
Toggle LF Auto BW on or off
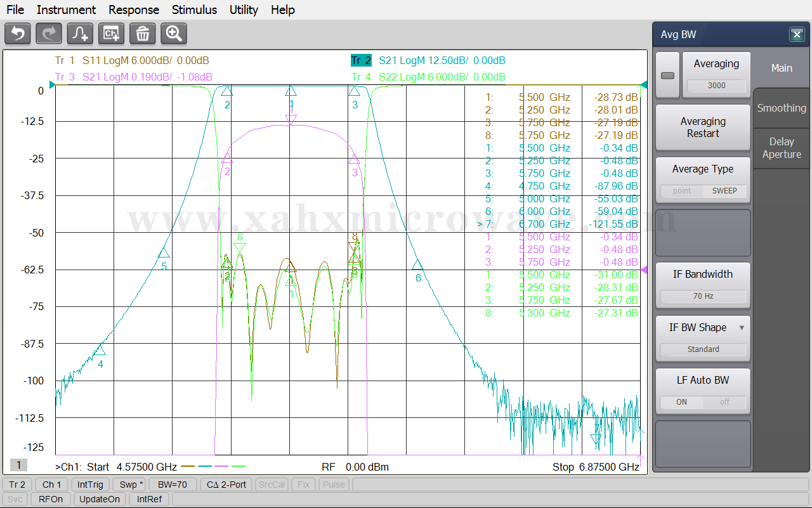(x=703, y=402)
